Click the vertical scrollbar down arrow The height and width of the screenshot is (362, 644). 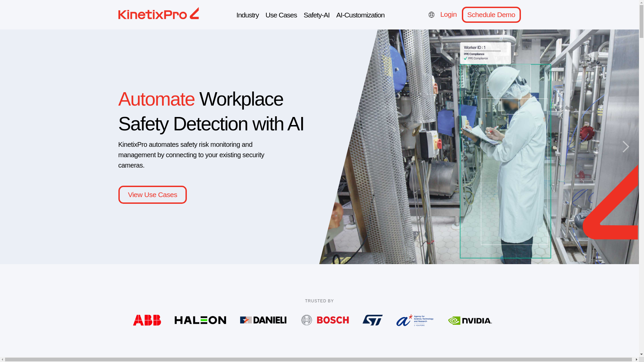point(641,354)
